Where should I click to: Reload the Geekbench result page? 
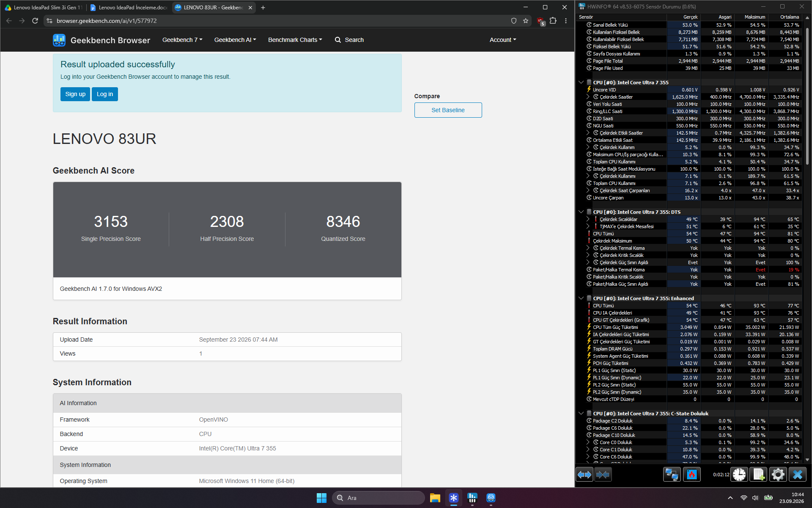(x=35, y=21)
